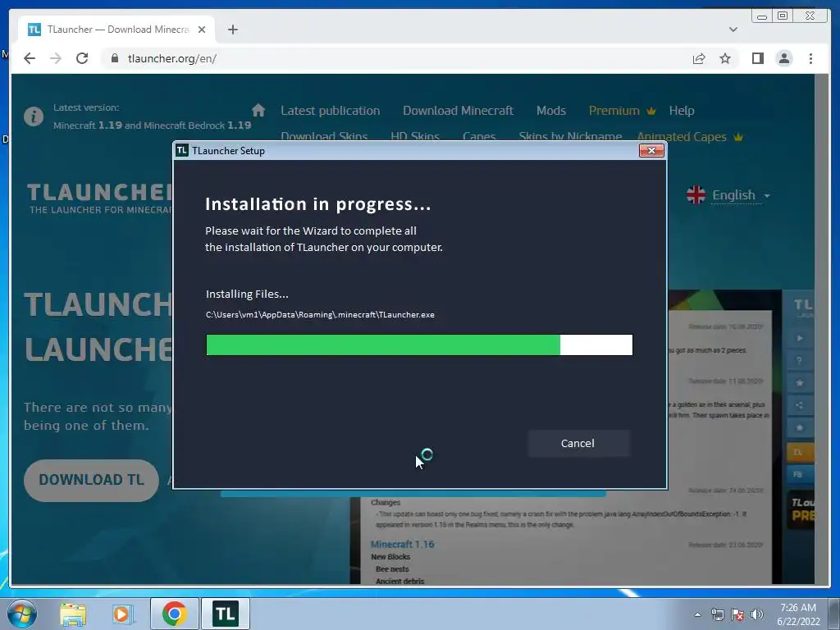Open Chrome three-dot menu
The width and height of the screenshot is (840, 630).
pyautogui.click(x=810, y=58)
